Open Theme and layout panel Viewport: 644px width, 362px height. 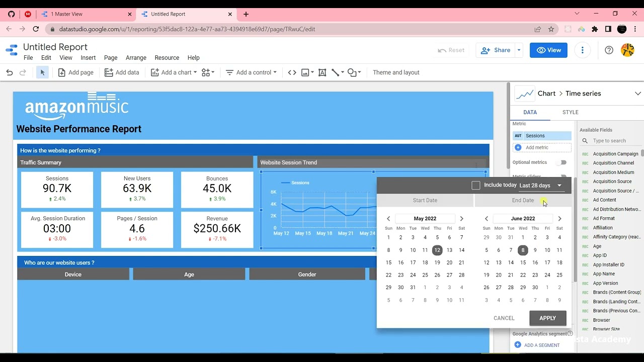tap(396, 72)
